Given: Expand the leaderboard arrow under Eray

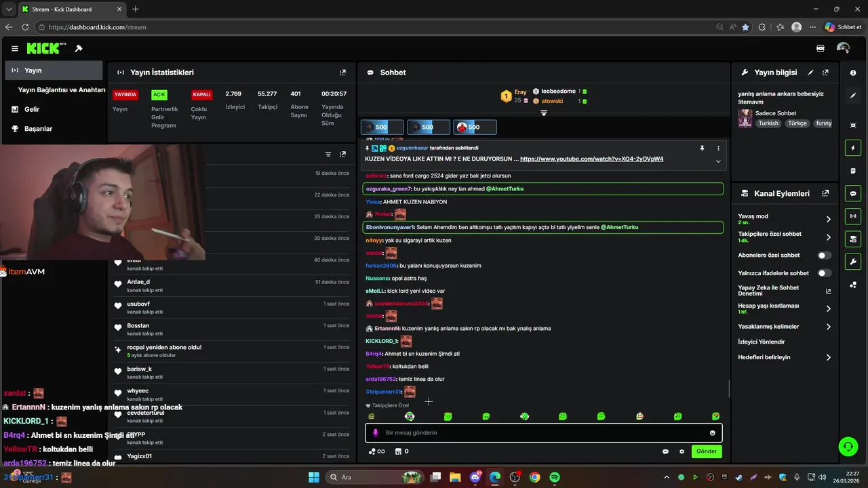Looking at the screenshot, I should pos(543,113).
